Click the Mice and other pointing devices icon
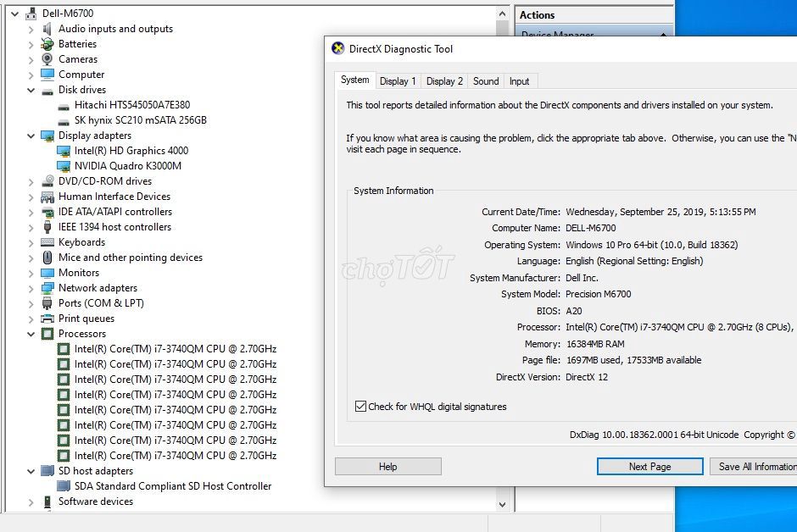The height and width of the screenshot is (532, 797). pos(47,258)
